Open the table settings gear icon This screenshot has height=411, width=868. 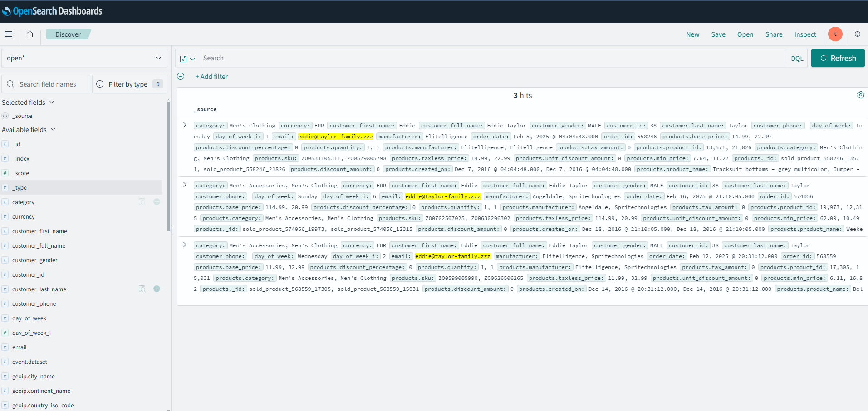click(860, 95)
